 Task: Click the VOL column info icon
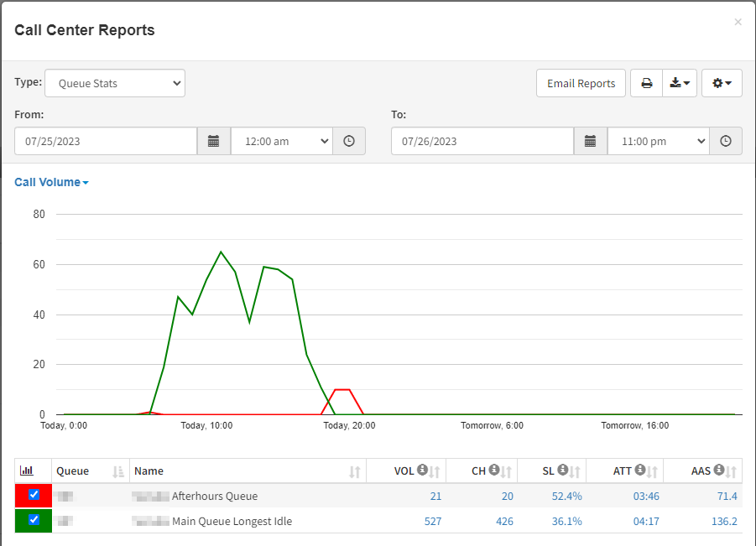422,470
